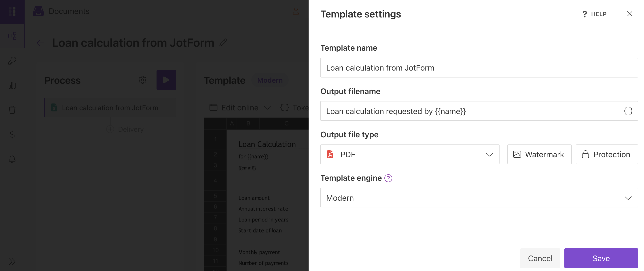644x271 pixels.
Task: Edit the title with the pencil icon
Action: (x=223, y=43)
